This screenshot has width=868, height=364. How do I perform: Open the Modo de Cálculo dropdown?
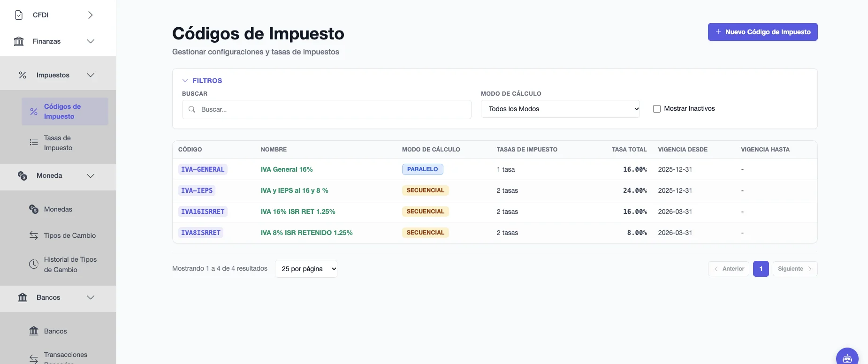(560, 109)
